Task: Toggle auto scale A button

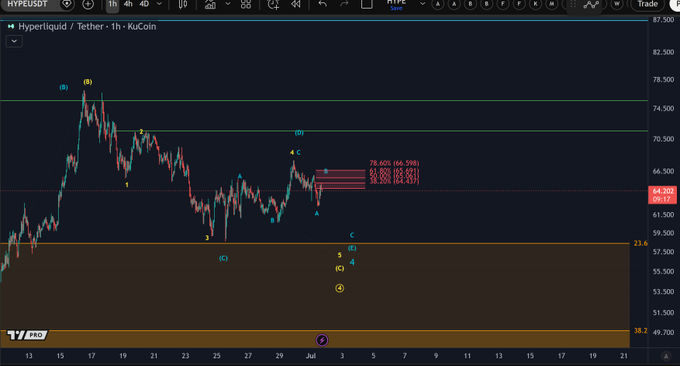Action: 666,356
